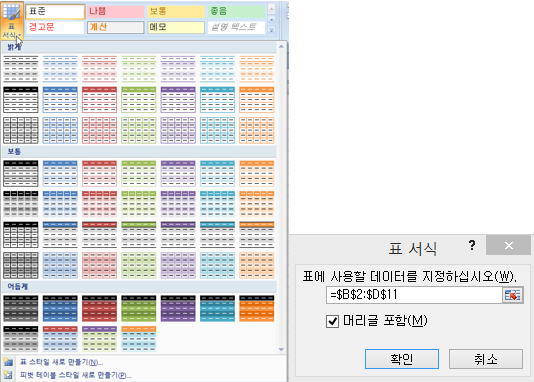
Task: Choose light purple striped table style, first row
Action: (x=178, y=69)
